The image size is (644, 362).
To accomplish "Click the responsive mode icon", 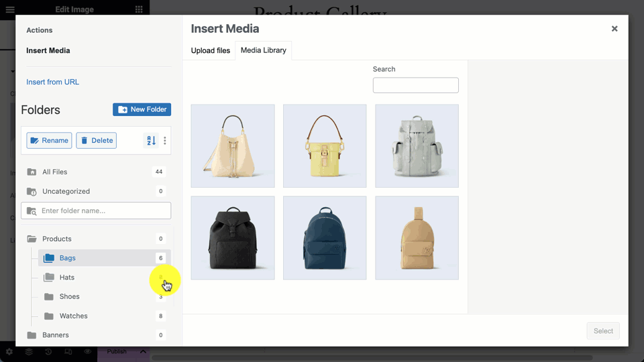I will [68, 352].
